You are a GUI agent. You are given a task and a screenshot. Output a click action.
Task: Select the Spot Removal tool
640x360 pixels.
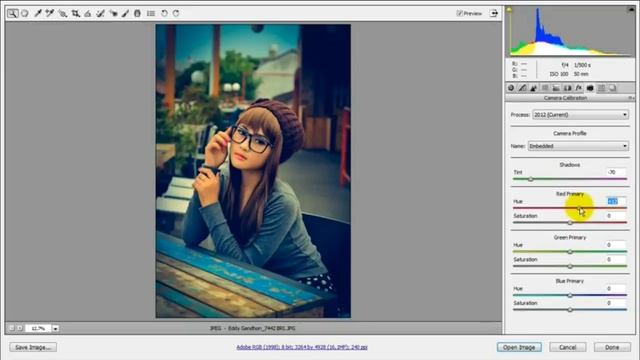pyautogui.click(x=100, y=13)
